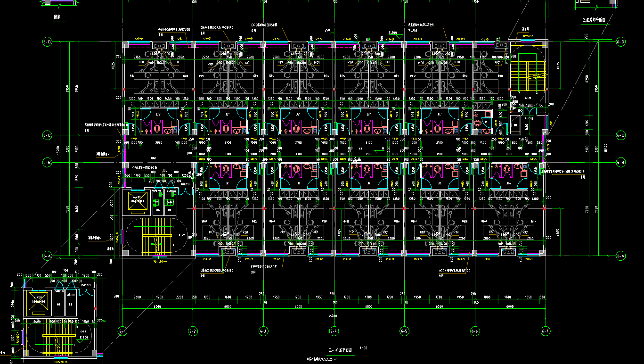Select the 6-3 axis bubble at bottom

[263, 331]
